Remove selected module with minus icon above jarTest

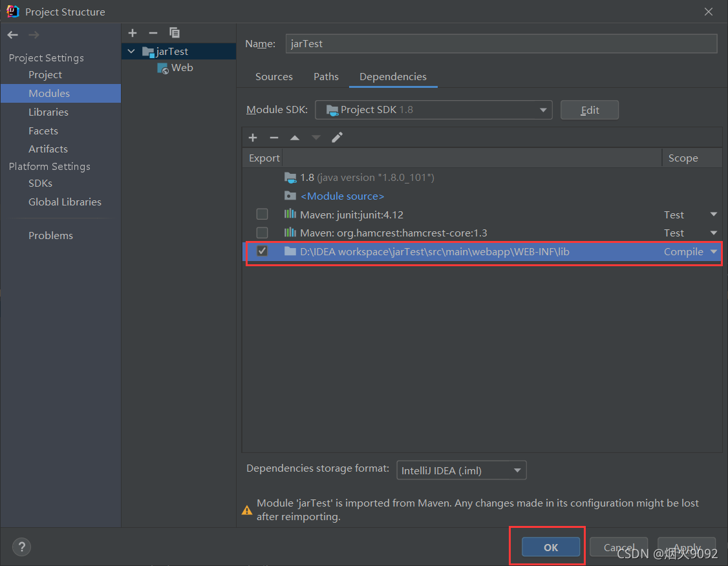153,33
